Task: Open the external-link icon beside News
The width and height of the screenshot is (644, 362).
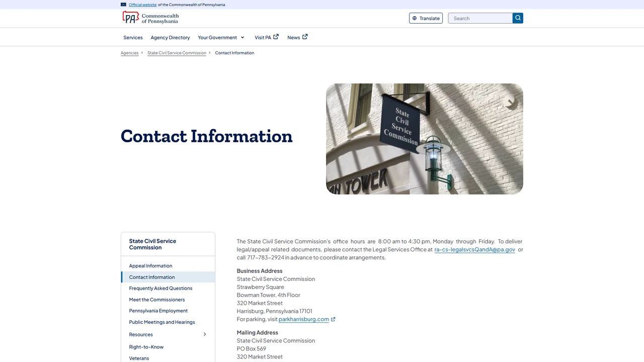Action: [x=305, y=37]
